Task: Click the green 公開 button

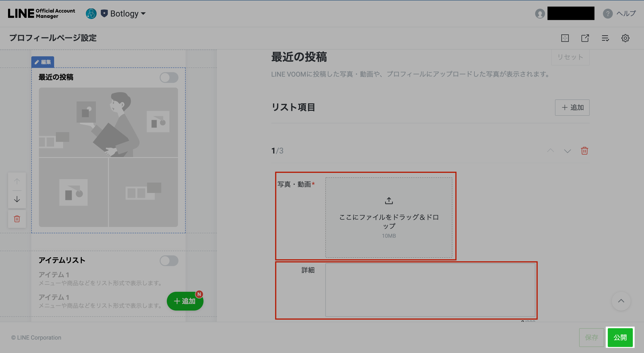Action: click(620, 338)
